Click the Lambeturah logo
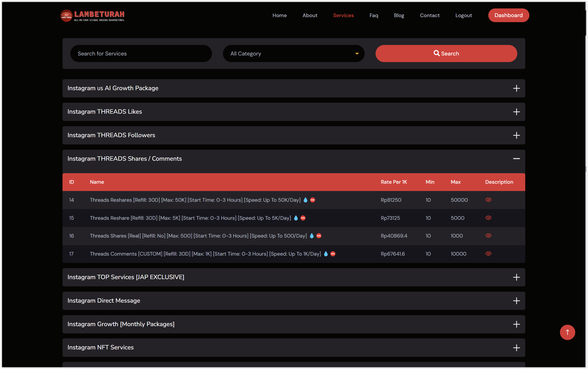Image resolution: width=588 pixels, height=369 pixels. pos(92,15)
